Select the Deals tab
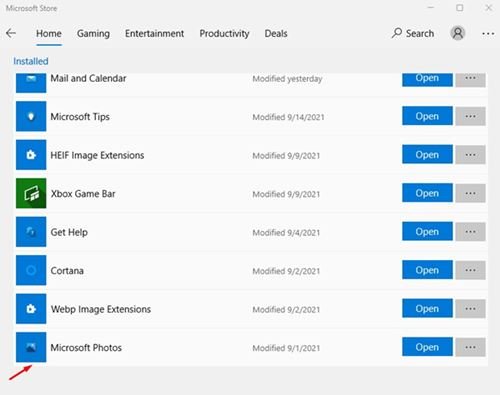500x395 pixels. click(276, 34)
